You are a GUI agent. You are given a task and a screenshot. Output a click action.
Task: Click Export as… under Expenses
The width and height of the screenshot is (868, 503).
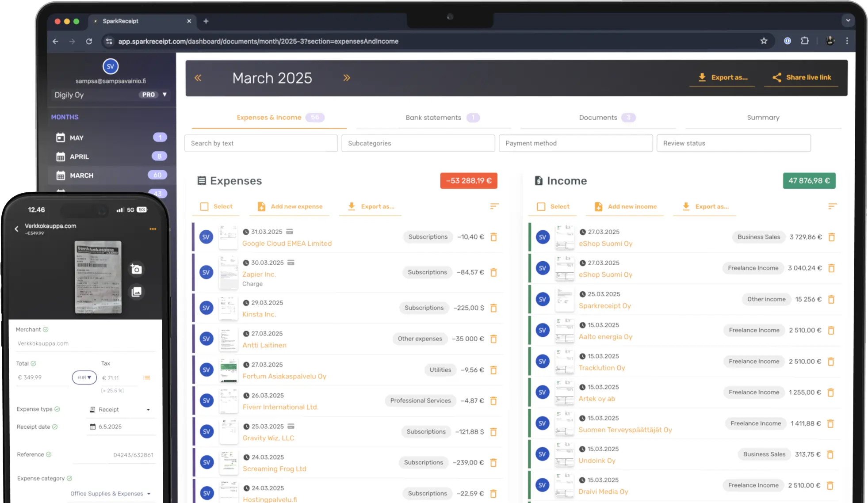[x=371, y=206]
